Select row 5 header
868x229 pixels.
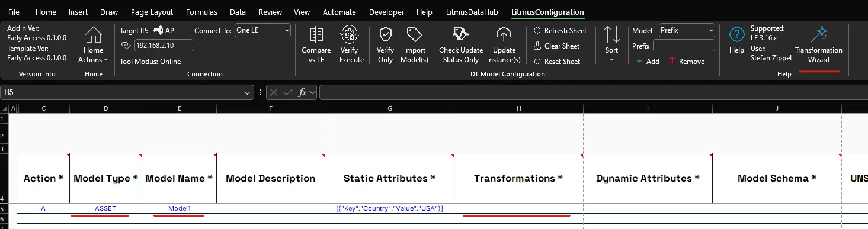coord(4,208)
